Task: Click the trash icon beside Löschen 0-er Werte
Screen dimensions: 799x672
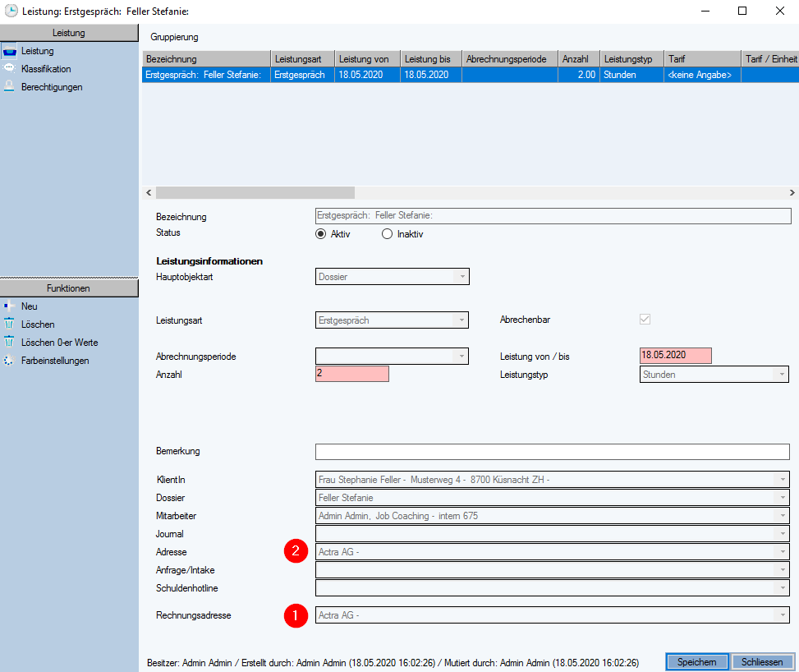Action: [9, 342]
